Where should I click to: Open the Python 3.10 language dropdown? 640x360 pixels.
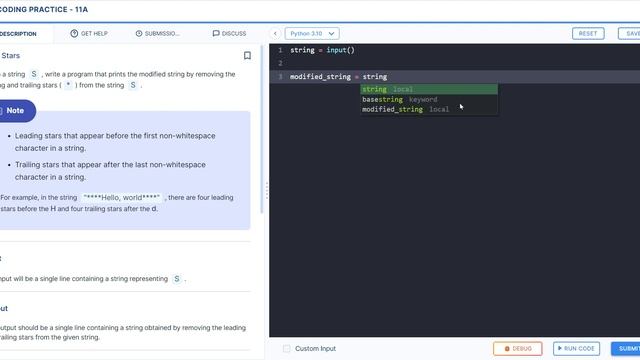pyautogui.click(x=312, y=33)
